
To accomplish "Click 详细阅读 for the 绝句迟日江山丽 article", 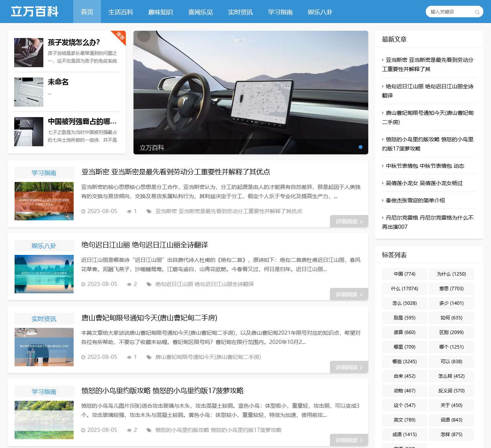I will (x=349, y=294).
